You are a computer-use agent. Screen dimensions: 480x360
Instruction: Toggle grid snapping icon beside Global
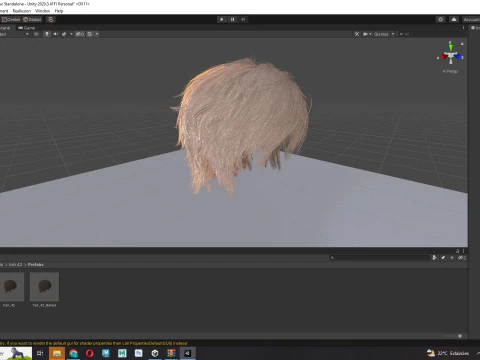pos(51,19)
